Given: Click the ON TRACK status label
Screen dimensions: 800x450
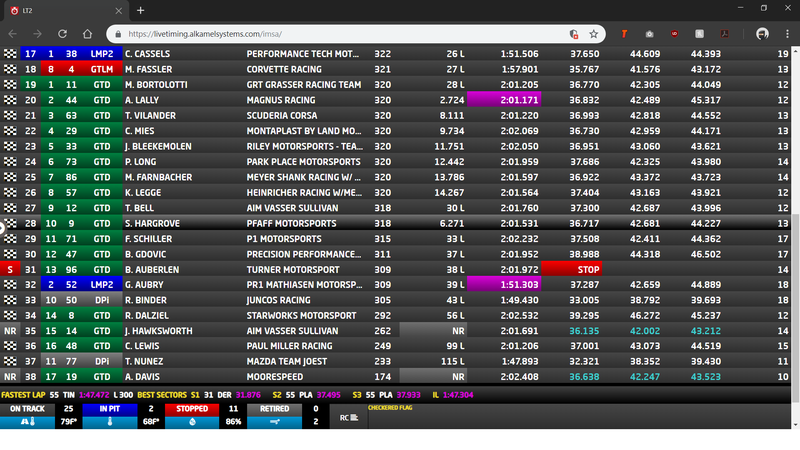Looking at the screenshot, I should [28, 409].
